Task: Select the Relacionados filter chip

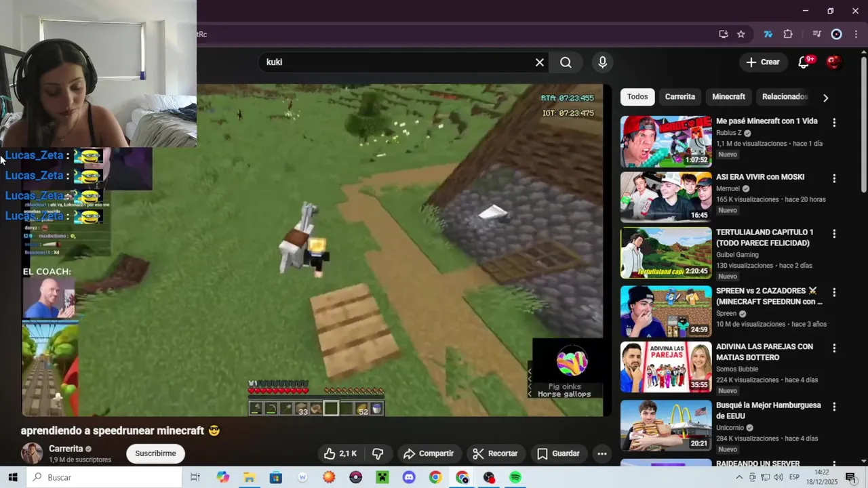Action: coord(785,97)
